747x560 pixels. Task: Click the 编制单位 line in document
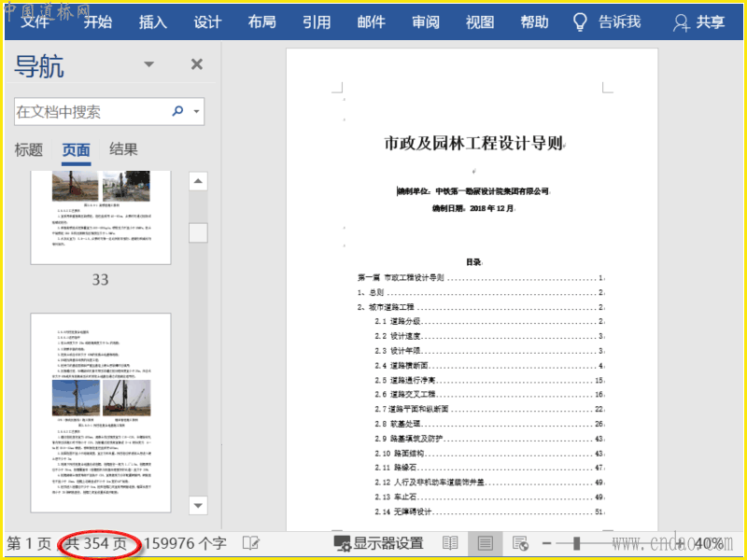coord(473,191)
